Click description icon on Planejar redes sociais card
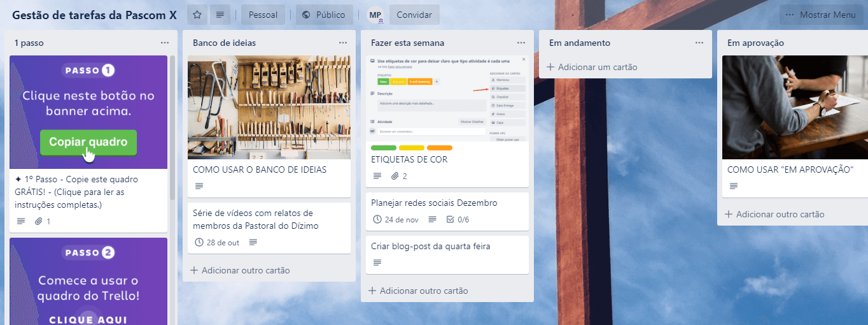This screenshot has height=325, width=868. (433, 220)
